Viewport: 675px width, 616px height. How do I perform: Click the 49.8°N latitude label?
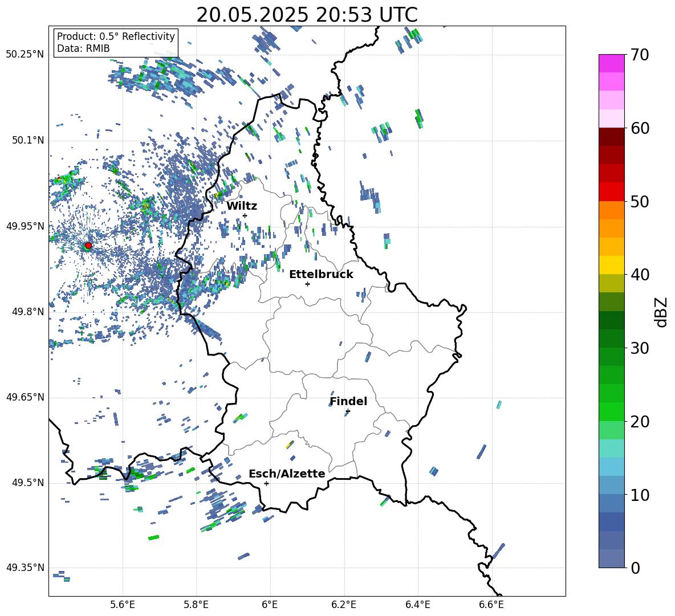coord(27,312)
